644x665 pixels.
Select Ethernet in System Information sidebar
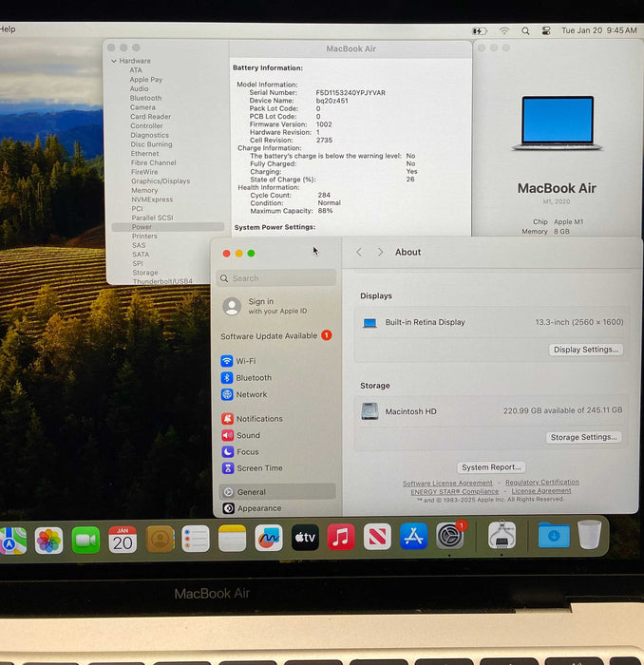tap(144, 154)
